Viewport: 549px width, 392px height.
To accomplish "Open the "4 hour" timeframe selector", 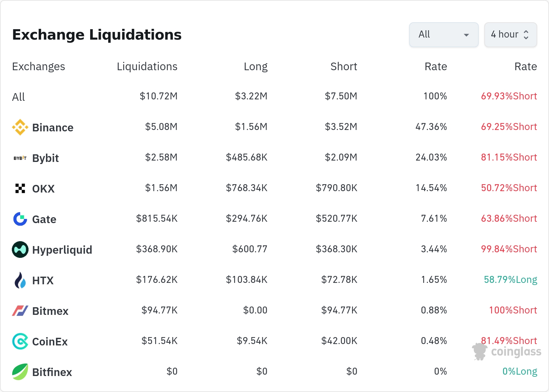I will (510, 35).
